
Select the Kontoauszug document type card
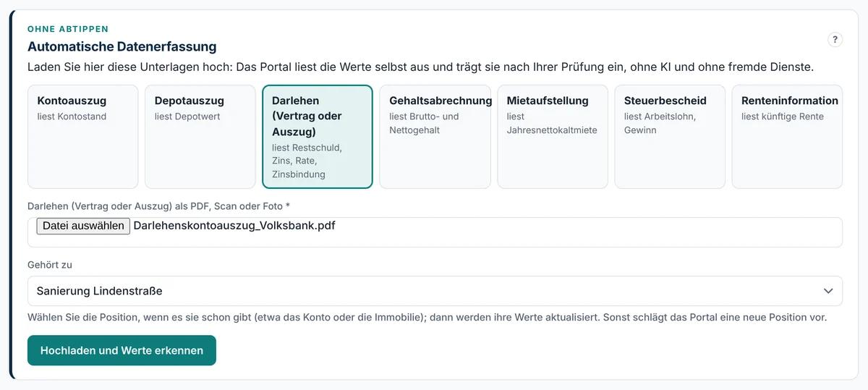tap(82, 137)
